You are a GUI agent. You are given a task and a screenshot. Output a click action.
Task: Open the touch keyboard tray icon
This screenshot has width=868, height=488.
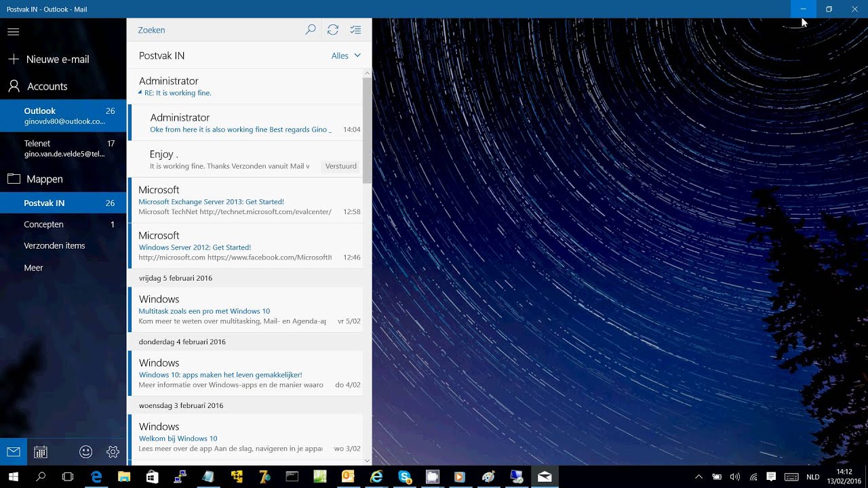click(x=791, y=476)
